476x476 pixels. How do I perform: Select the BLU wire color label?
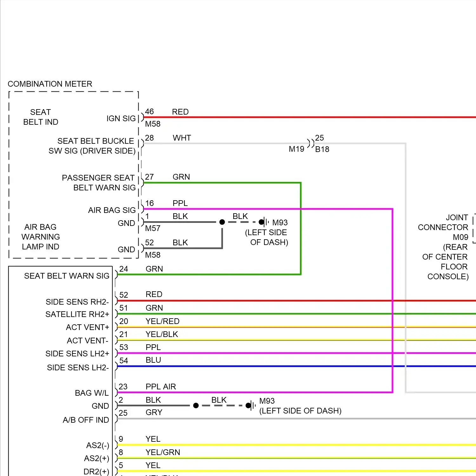pyautogui.click(x=153, y=360)
